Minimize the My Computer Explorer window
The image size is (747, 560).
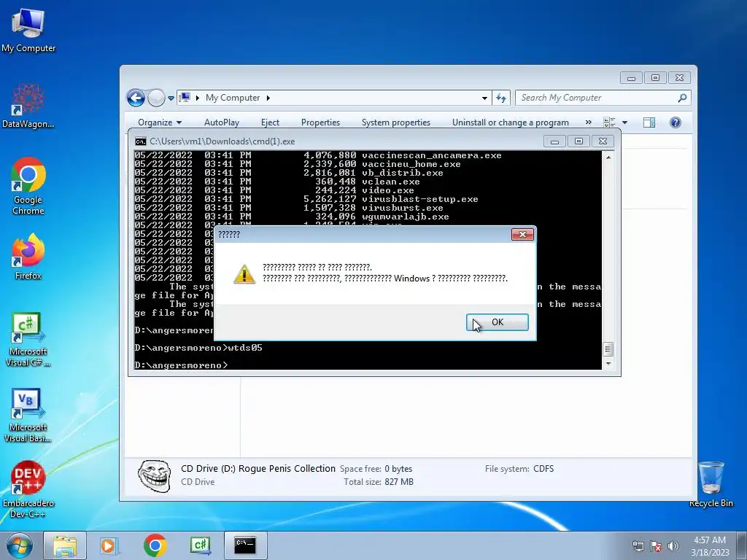(631, 77)
